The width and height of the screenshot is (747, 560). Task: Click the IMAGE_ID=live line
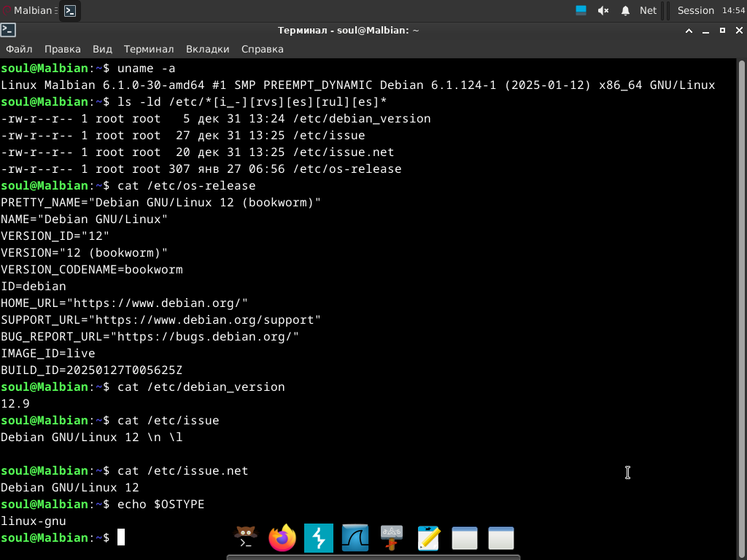(47, 354)
